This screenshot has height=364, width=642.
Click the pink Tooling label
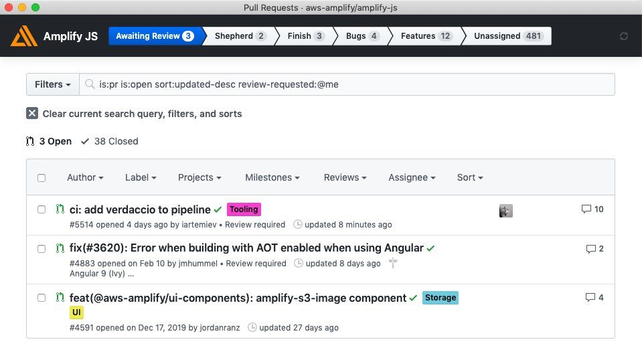(244, 209)
